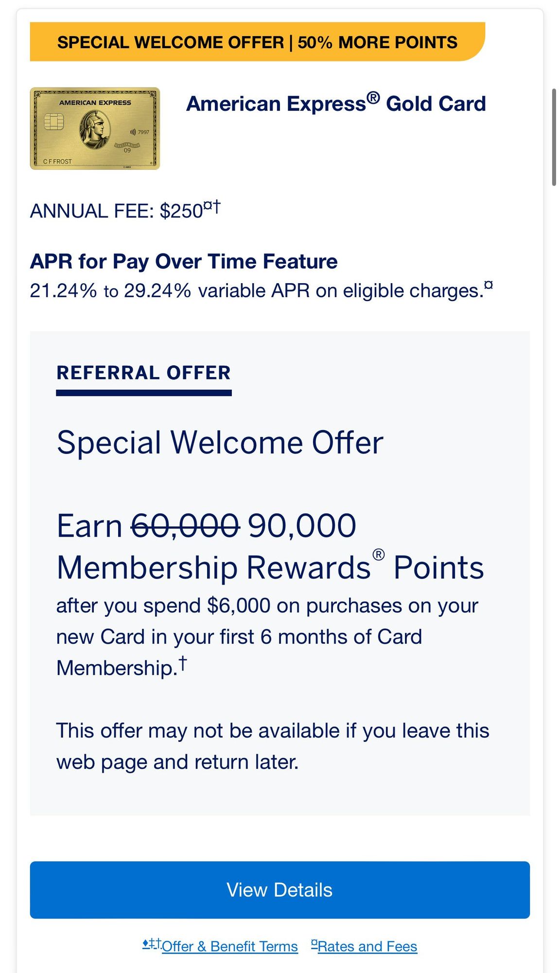Click the Referral Offer heading
The width and height of the screenshot is (560, 973).
pyautogui.click(x=143, y=373)
